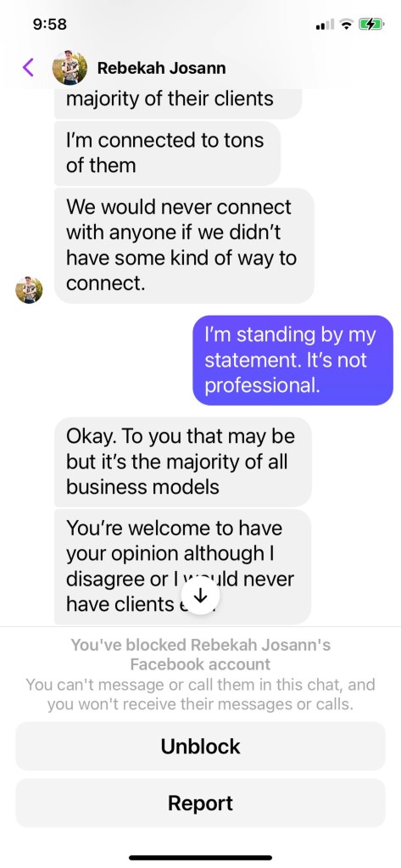Image resolution: width=401 pixels, height=868 pixels.
Task: Unblock Rebekah Josann's account
Action: pos(200,746)
